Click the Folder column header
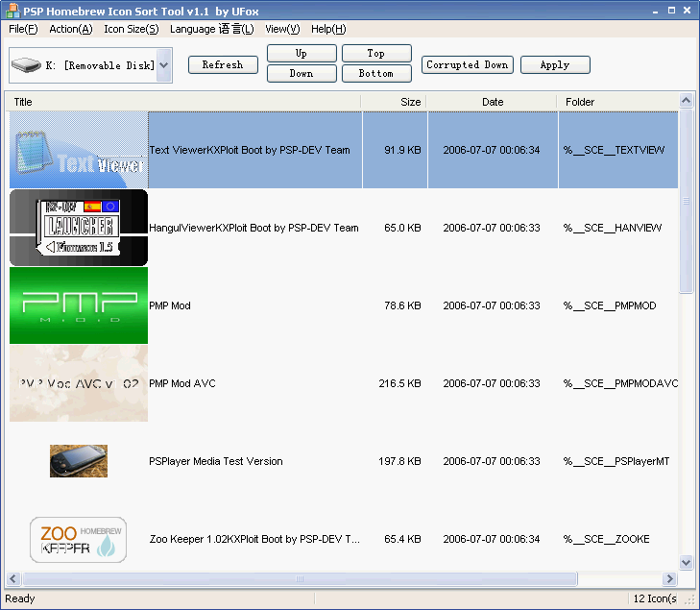The width and height of the screenshot is (700, 610). (617, 102)
